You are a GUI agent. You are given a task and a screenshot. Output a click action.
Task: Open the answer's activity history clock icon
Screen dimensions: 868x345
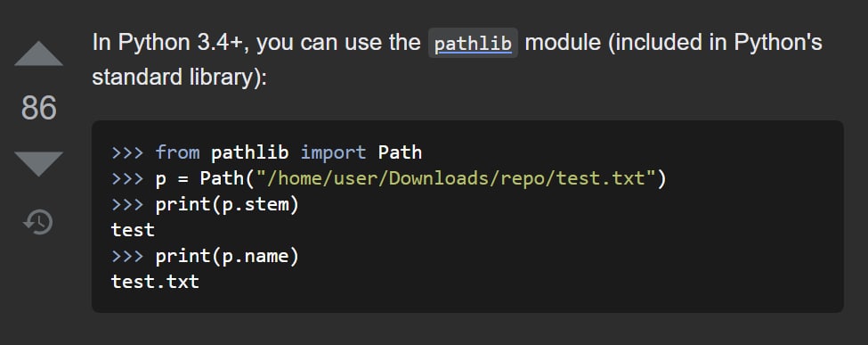pyautogui.click(x=38, y=222)
